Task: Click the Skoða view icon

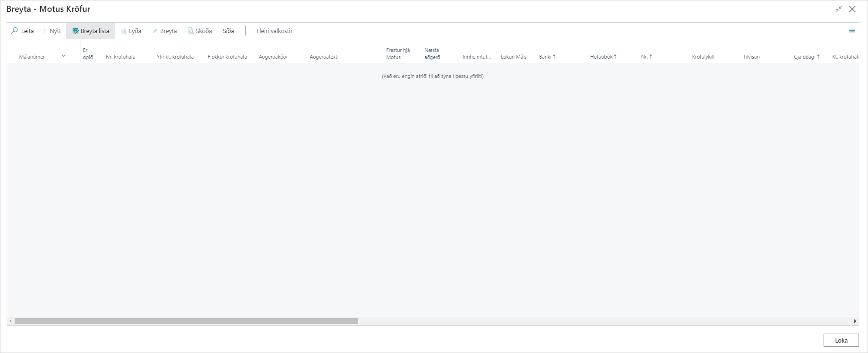Action: pyautogui.click(x=191, y=31)
